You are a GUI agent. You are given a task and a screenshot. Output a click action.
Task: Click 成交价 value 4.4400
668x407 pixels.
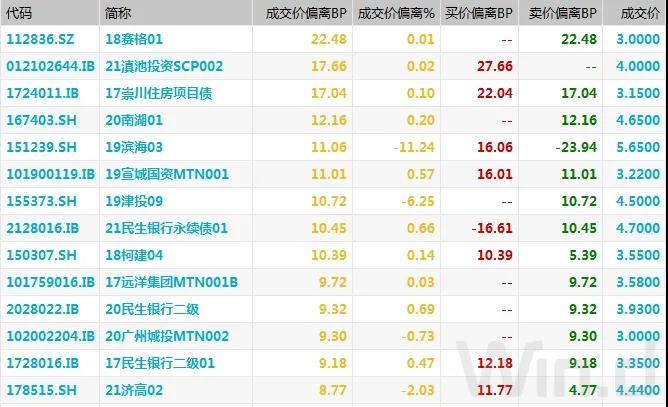(638, 390)
